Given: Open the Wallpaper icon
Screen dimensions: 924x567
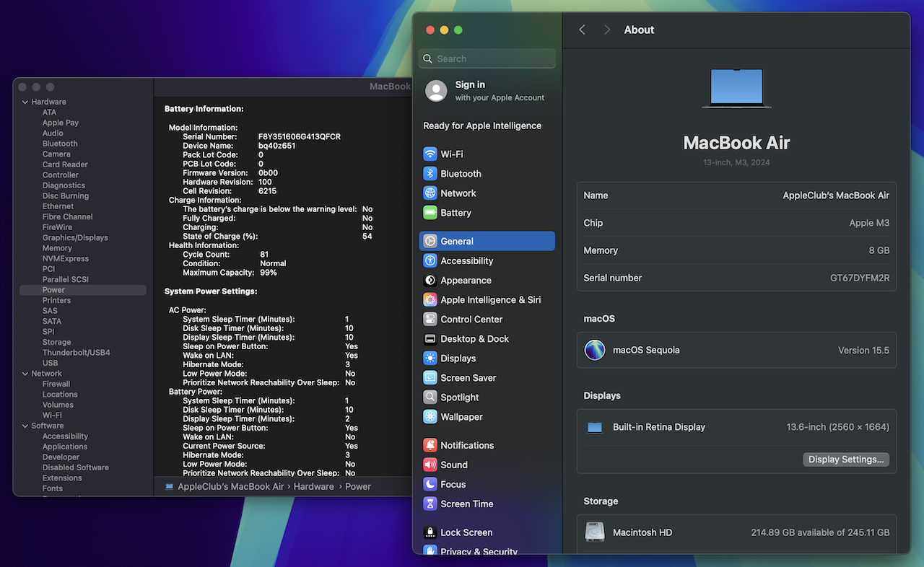Looking at the screenshot, I should 430,416.
